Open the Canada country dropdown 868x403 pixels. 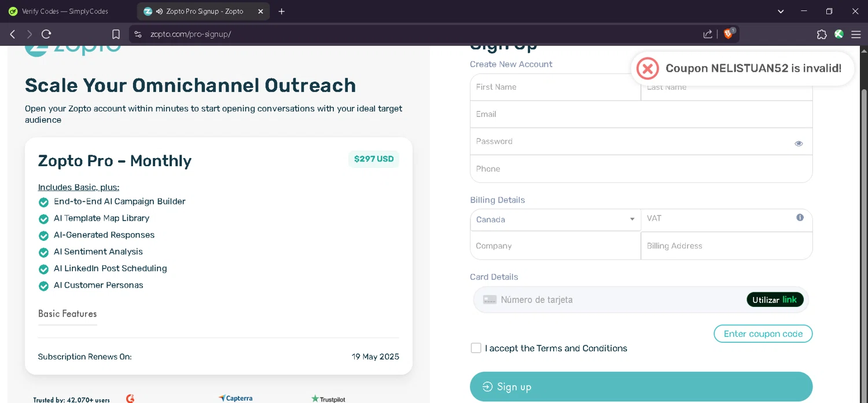[556, 219]
